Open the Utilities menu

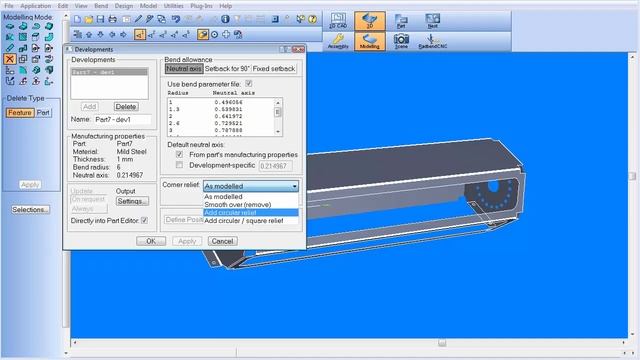click(x=173, y=6)
